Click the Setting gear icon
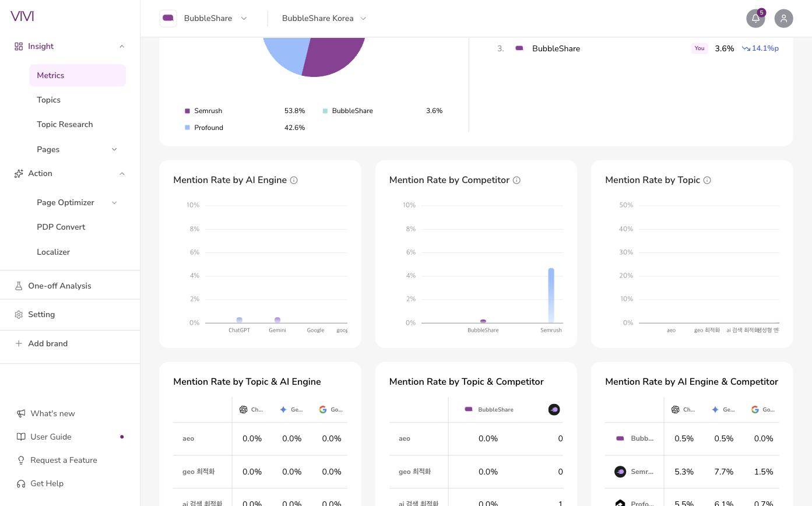This screenshot has height=506, width=812. [x=19, y=314]
